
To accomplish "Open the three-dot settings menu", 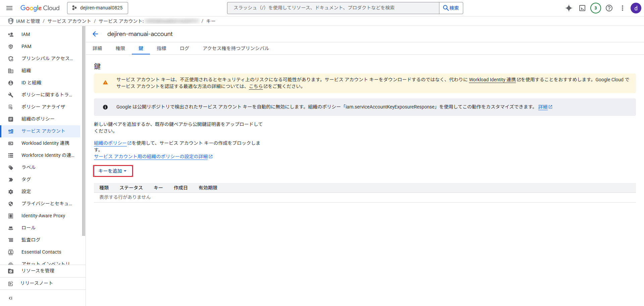I will 622,8.
